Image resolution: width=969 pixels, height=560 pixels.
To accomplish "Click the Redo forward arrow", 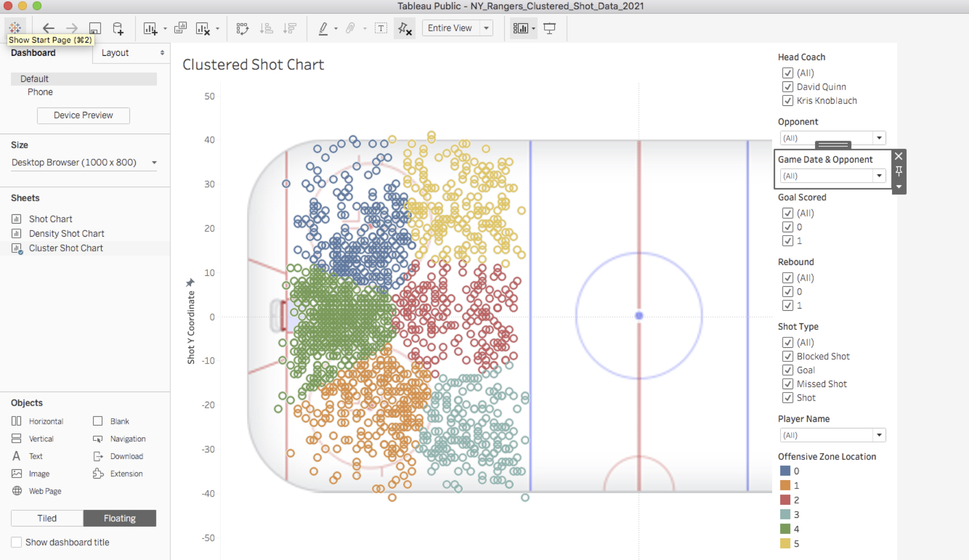I will [71, 28].
